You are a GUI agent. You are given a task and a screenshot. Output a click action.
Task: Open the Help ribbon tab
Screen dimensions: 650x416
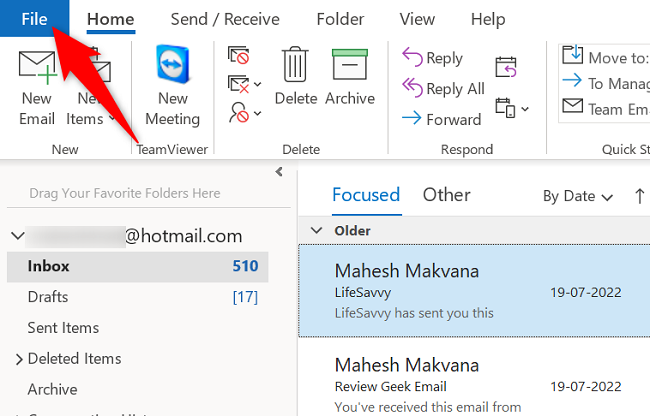click(488, 19)
